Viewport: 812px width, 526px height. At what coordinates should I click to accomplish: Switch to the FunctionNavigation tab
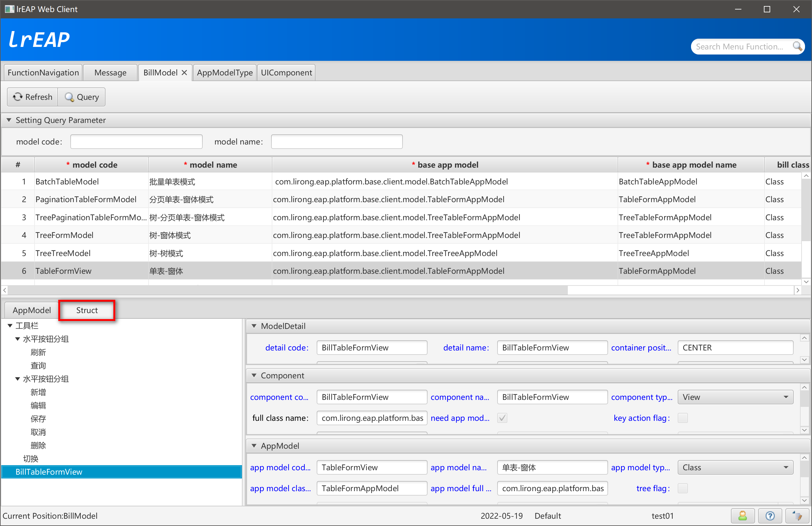(43, 72)
